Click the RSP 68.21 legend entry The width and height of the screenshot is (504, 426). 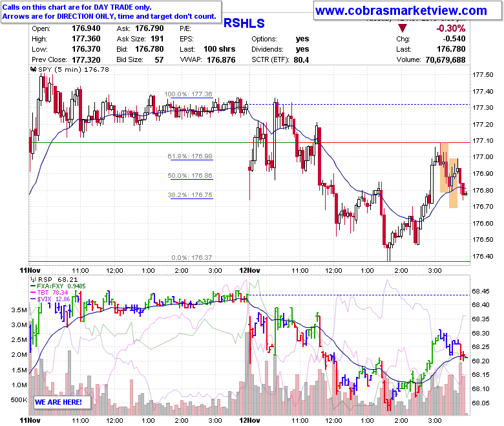tap(58, 279)
